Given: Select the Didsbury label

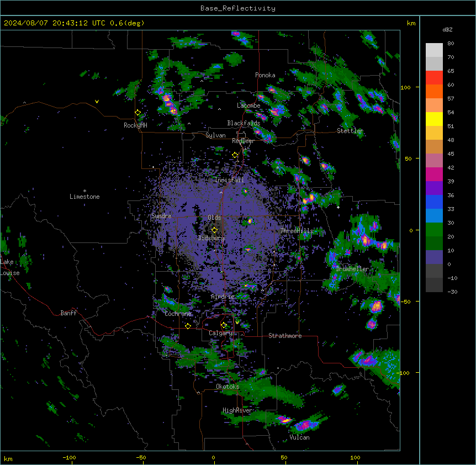Looking at the screenshot, I should (211, 238).
